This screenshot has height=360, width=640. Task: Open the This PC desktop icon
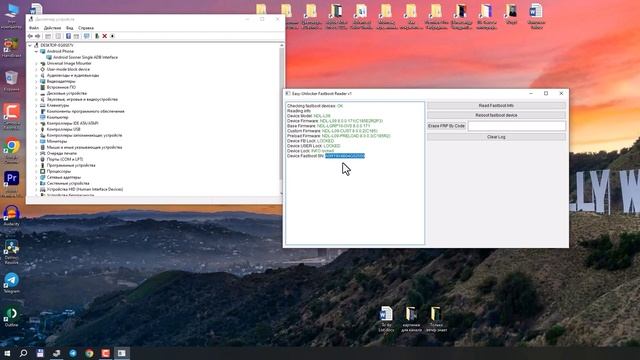11,11
